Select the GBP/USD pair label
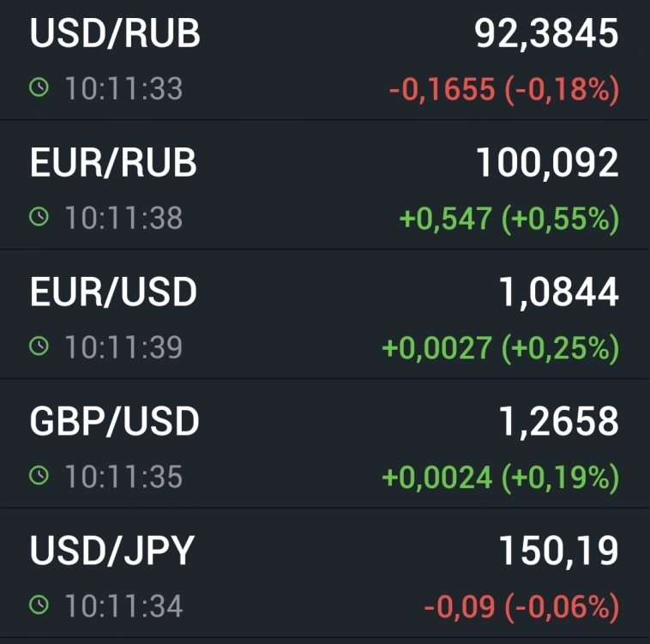The image size is (650, 644). coord(114,422)
